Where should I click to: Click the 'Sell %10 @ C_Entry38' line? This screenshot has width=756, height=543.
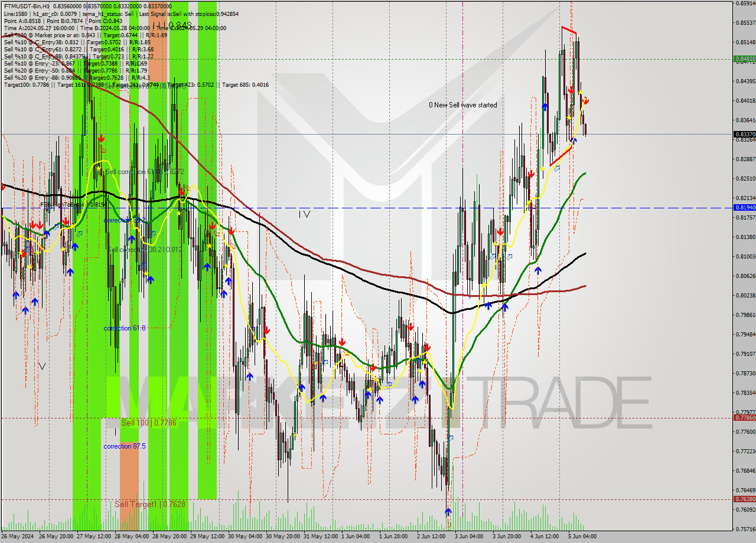[x=77, y=42]
